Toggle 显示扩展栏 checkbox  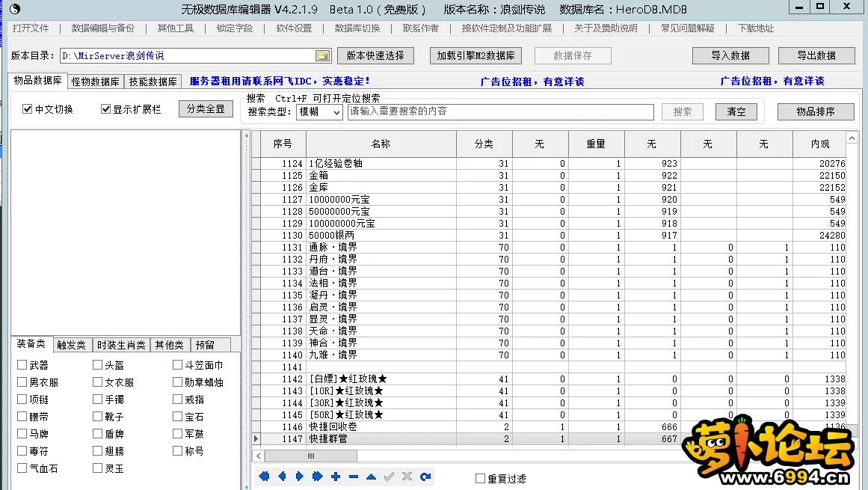pos(105,109)
